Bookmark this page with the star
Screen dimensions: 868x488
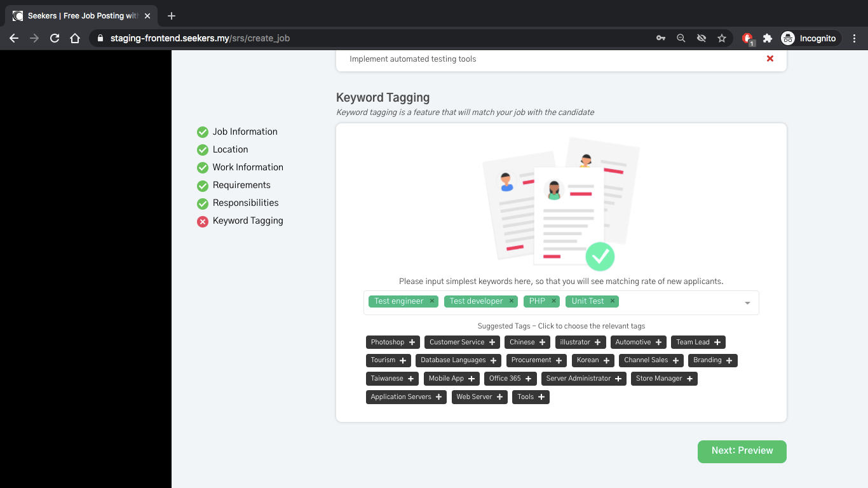(x=722, y=38)
